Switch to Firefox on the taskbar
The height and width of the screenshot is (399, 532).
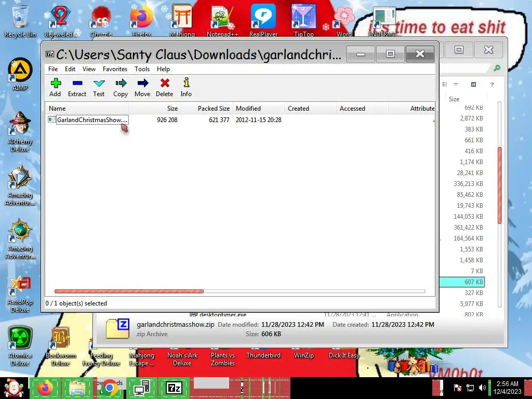[45, 388]
